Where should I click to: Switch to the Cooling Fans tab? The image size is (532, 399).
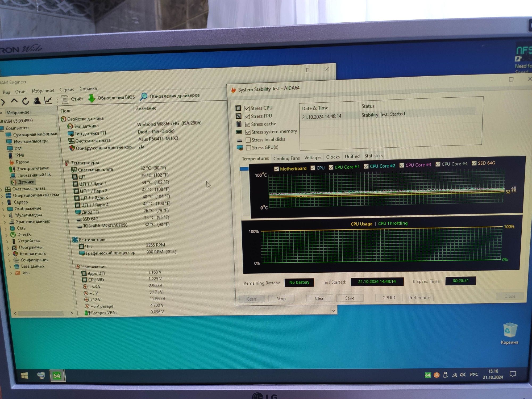286,158
